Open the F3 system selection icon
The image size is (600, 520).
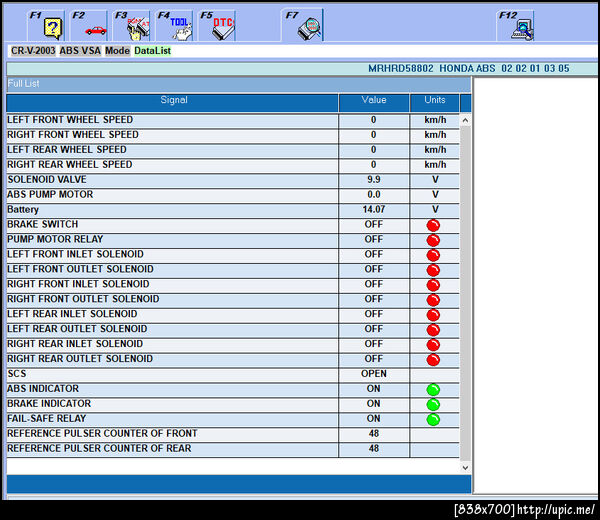tap(132, 26)
